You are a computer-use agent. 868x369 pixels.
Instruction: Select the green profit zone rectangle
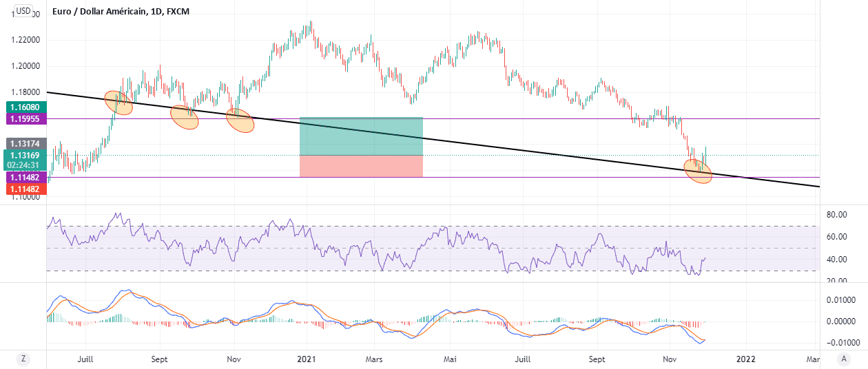tap(361, 136)
